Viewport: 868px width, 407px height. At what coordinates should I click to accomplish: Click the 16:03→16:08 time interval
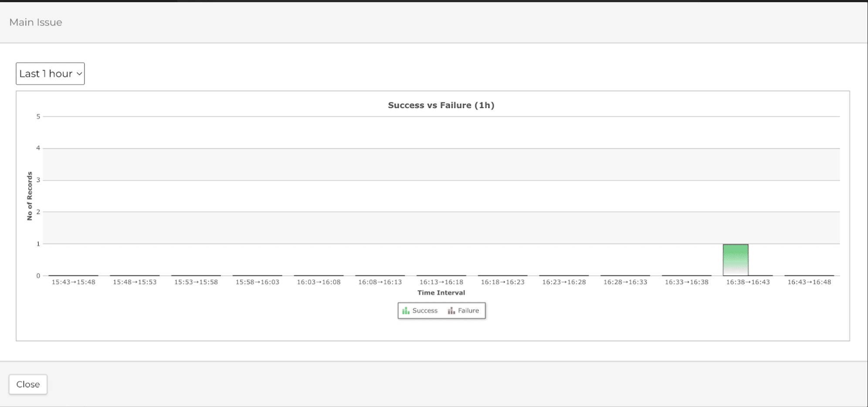(x=319, y=282)
